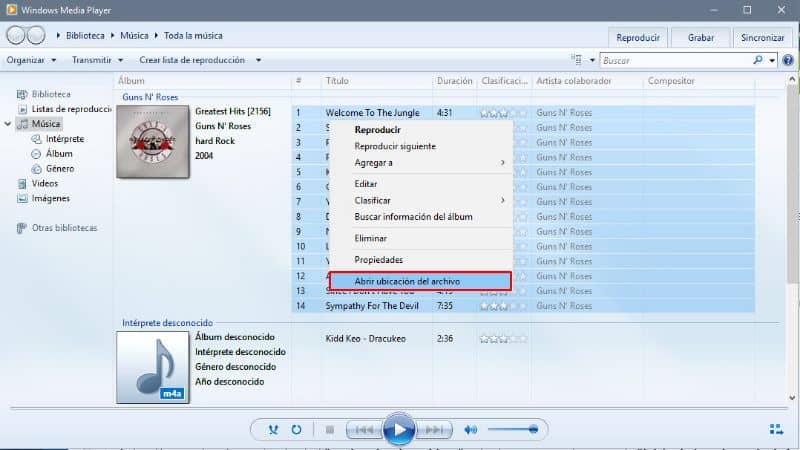Image resolution: width=800 pixels, height=450 pixels.
Task: Select Intérprete under Música
Action: [65, 139]
